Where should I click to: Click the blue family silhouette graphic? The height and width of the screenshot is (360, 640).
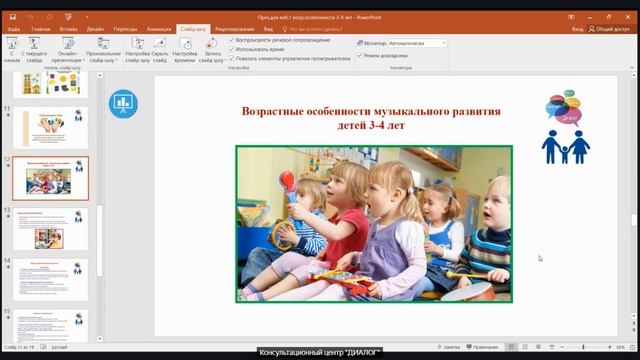[566, 147]
